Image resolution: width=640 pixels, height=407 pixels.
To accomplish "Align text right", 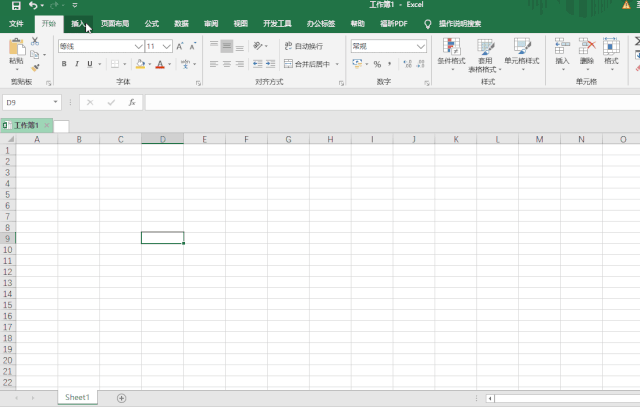I will pos(240,64).
